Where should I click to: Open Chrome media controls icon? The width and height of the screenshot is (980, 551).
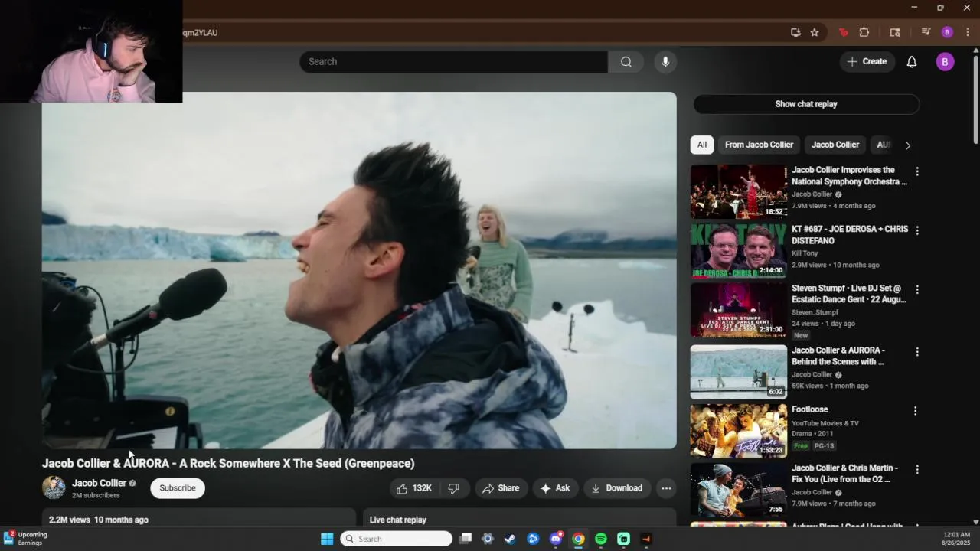coord(926,32)
